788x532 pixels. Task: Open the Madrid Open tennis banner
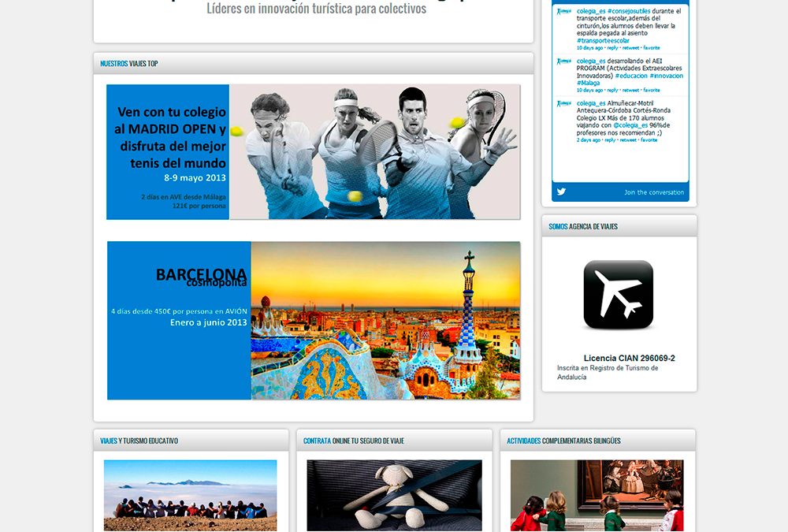point(313,152)
